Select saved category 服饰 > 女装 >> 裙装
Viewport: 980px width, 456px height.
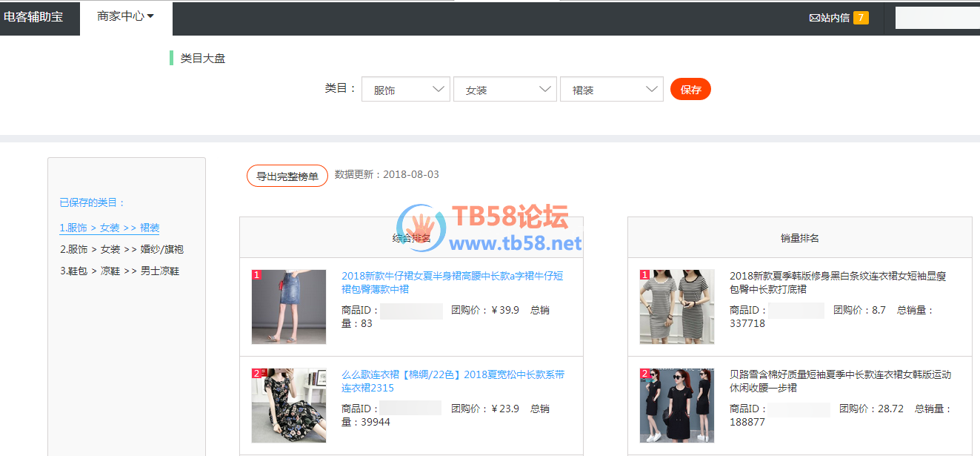[110, 228]
